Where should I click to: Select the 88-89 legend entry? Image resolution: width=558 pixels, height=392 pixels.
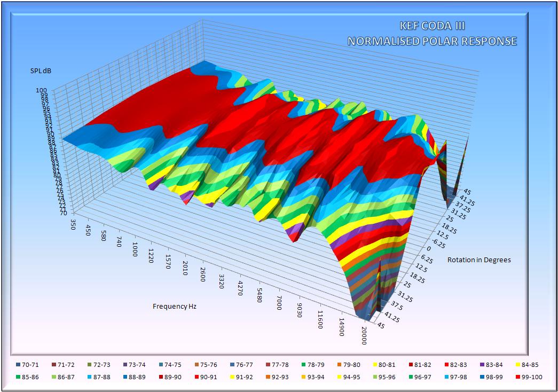pyautogui.click(x=134, y=377)
